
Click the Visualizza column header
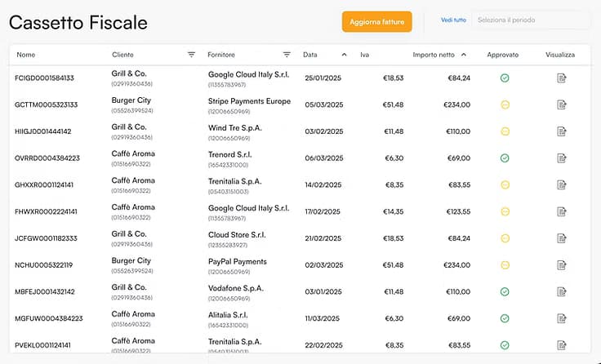pos(560,55)
